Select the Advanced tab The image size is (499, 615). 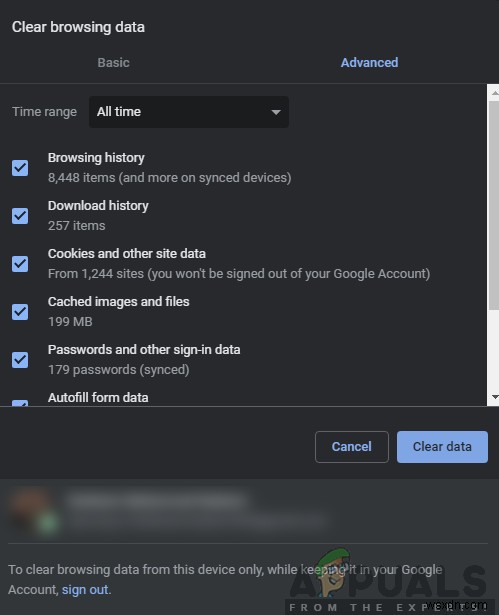point(369,62)
